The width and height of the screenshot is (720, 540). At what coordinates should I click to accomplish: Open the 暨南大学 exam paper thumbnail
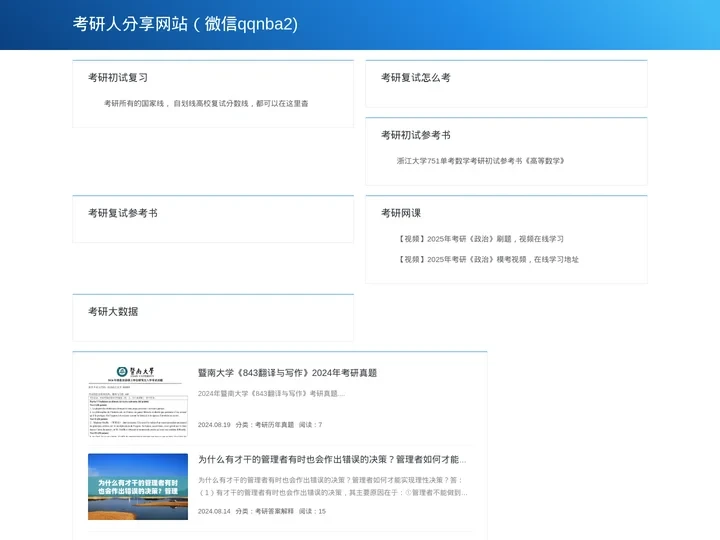[x=138, y=401]
